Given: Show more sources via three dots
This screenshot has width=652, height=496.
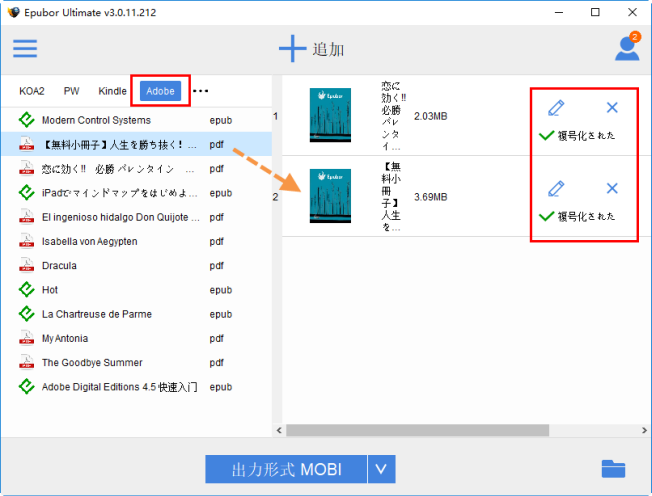Looking at the screenshot, I should point(200,91).
